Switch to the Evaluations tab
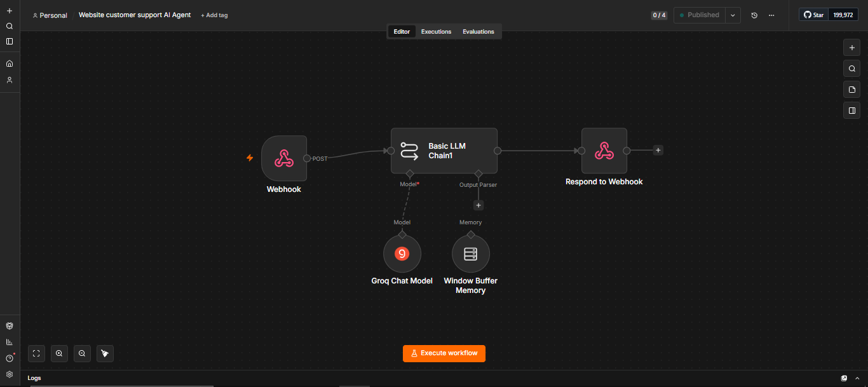Viewport: 868px width, 387px height. [478, 32]
